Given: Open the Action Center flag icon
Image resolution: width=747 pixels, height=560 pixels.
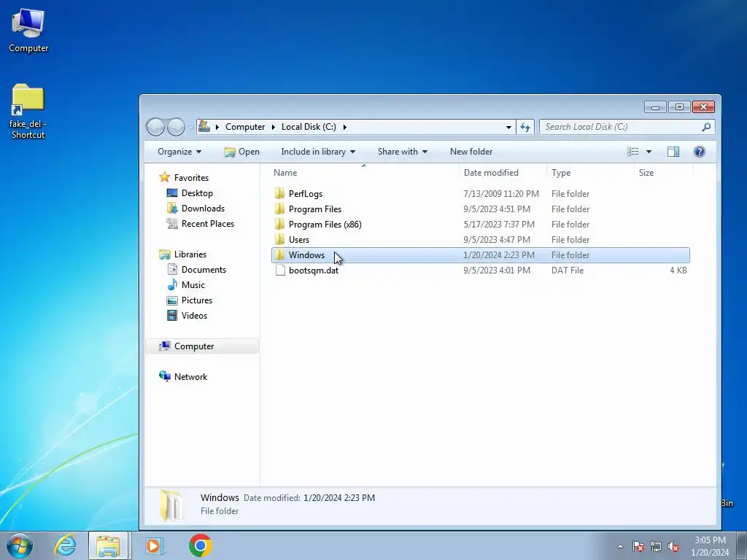Looking at the screenshot, I should pyautogui.click(x=638, y=546).
